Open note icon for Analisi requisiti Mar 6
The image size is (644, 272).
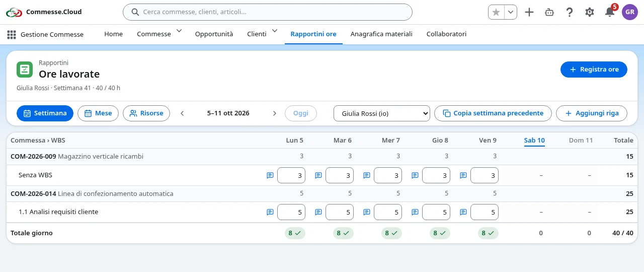318,212
